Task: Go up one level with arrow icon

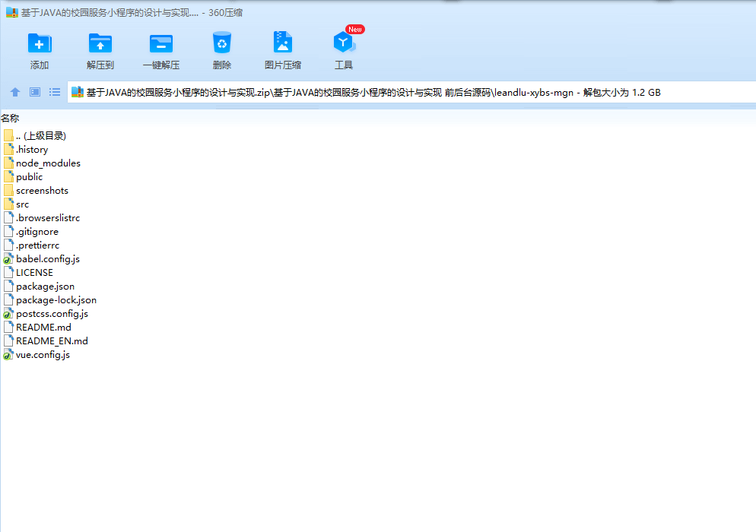Action: [x=15, y=92]
